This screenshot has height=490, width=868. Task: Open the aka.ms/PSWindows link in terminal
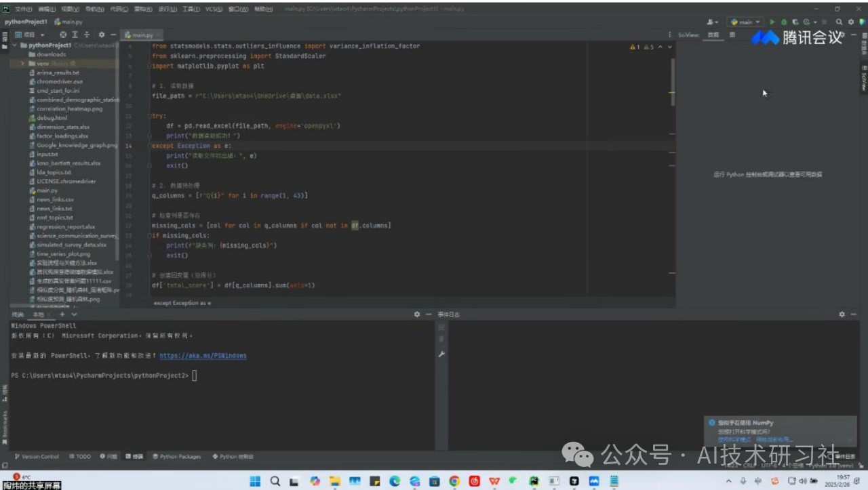click(x=203, y=356)
